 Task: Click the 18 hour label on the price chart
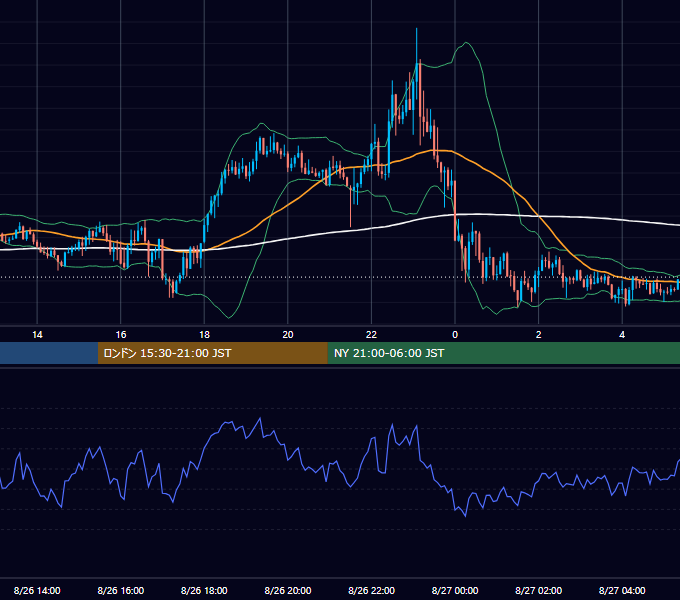204,335
